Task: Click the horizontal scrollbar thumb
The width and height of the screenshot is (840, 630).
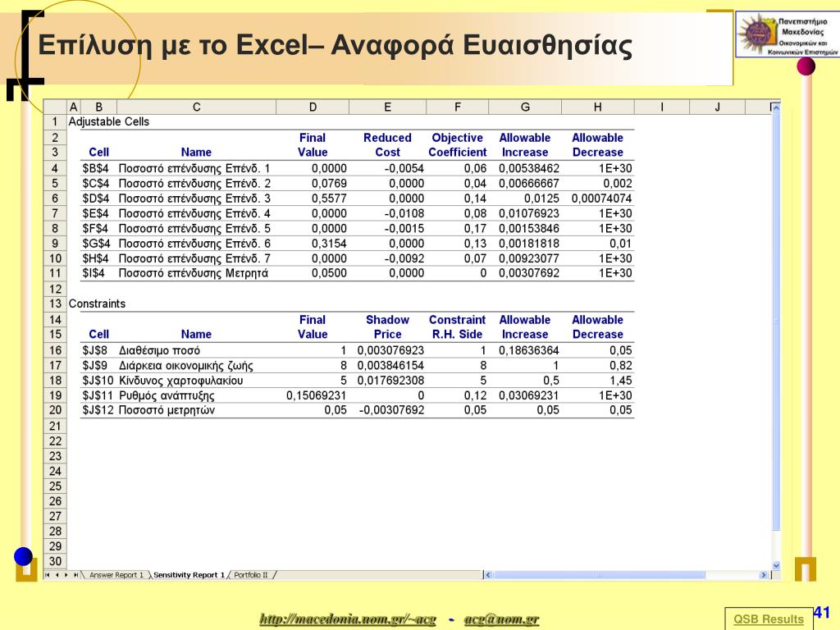Action: [x=598, y=575]
